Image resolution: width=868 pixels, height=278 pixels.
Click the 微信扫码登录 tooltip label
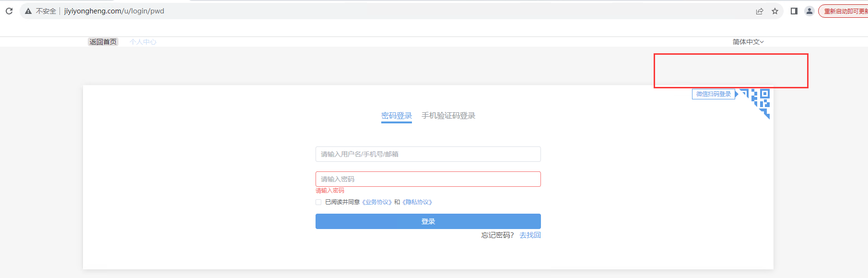pos(713,94)
